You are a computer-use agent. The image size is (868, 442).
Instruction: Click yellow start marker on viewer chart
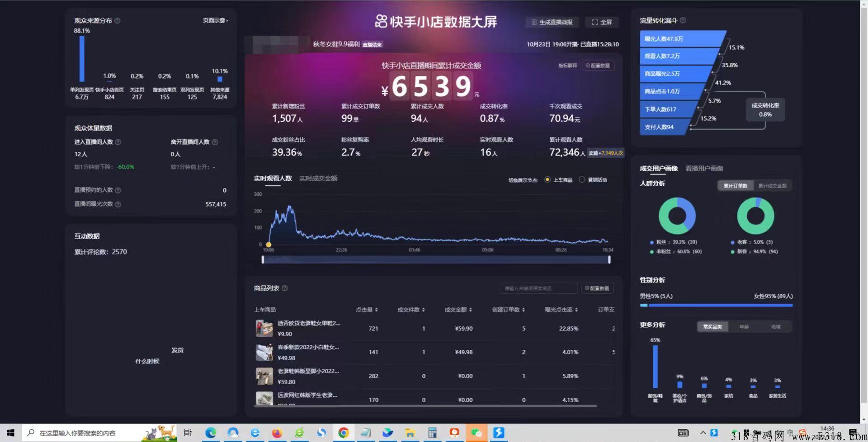[269, 245]
